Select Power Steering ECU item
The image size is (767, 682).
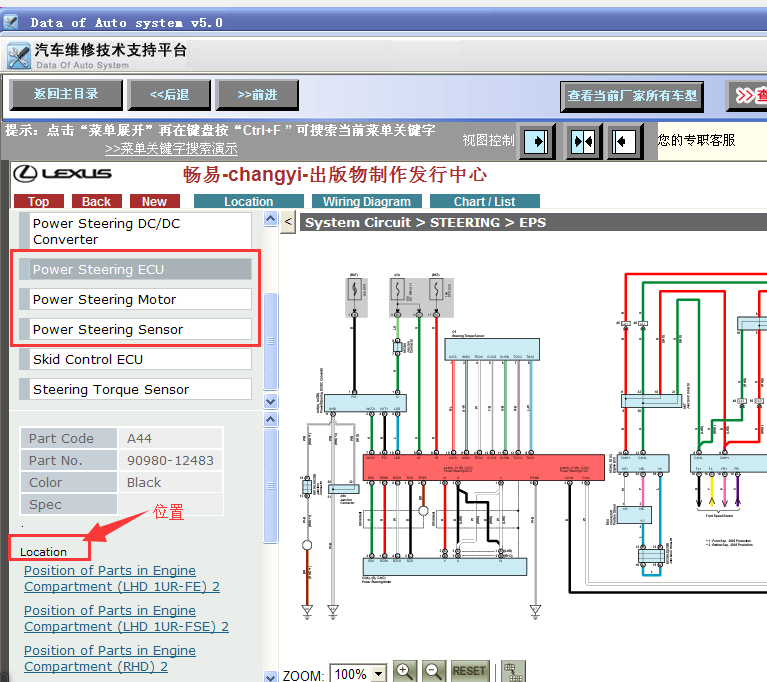pos(135,269)
